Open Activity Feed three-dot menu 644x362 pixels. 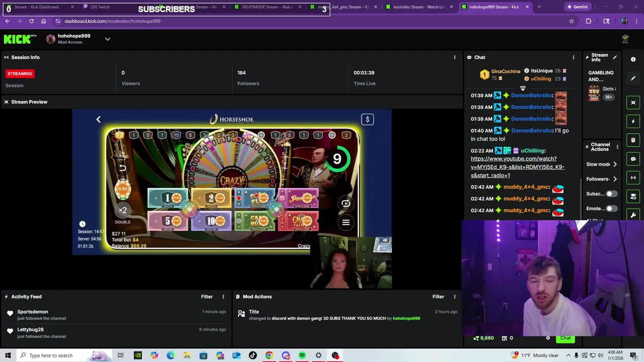tap(223, 297)
